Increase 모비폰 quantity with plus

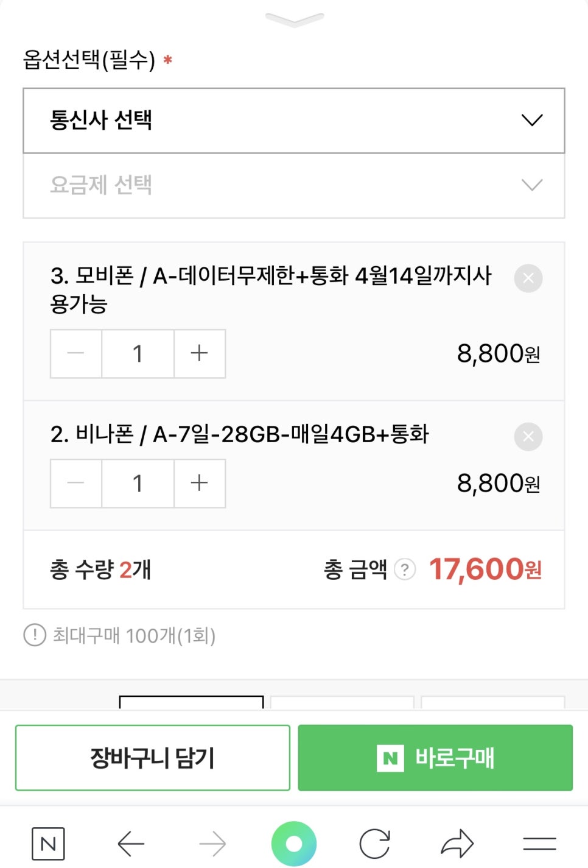coord(200,353)
